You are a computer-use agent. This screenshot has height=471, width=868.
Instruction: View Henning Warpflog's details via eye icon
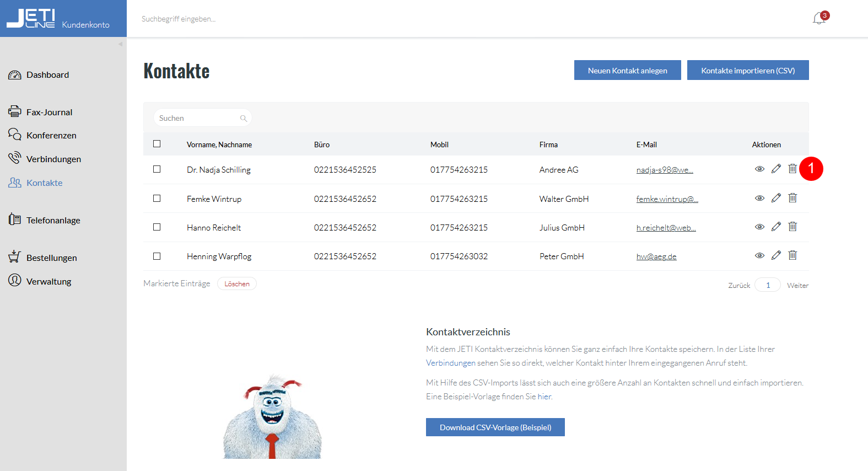point(759,255)
